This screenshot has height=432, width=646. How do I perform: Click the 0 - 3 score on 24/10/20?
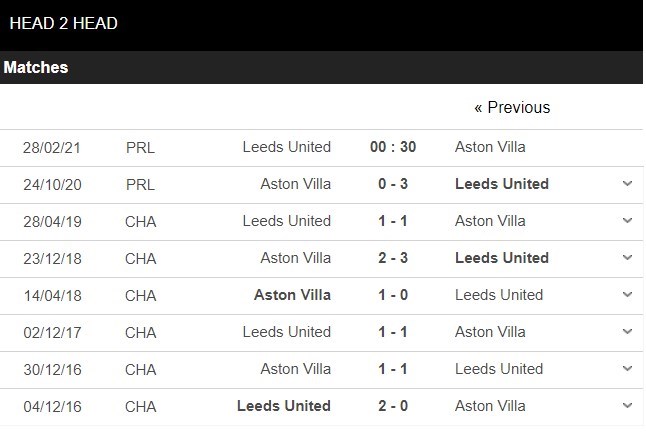[393, 184]
